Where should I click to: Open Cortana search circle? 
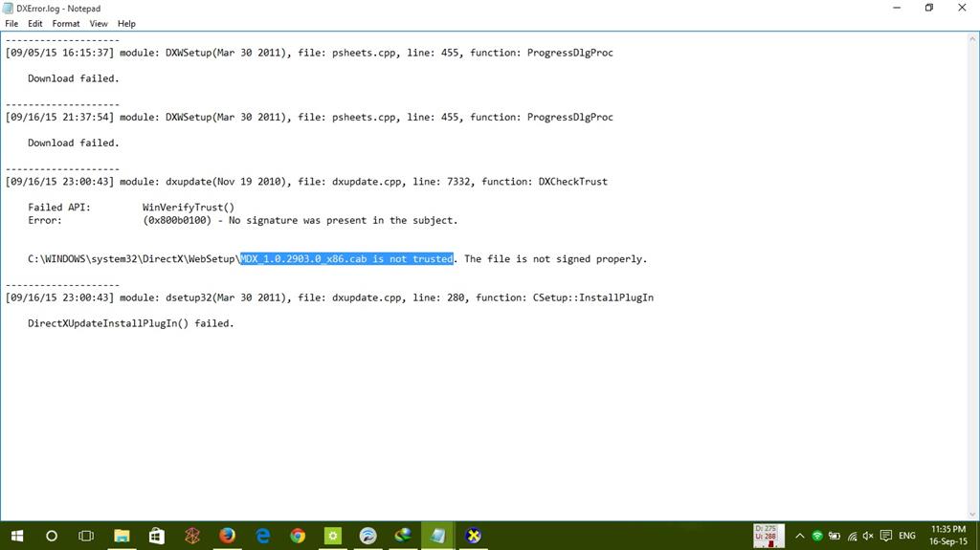tap(52, 536)
